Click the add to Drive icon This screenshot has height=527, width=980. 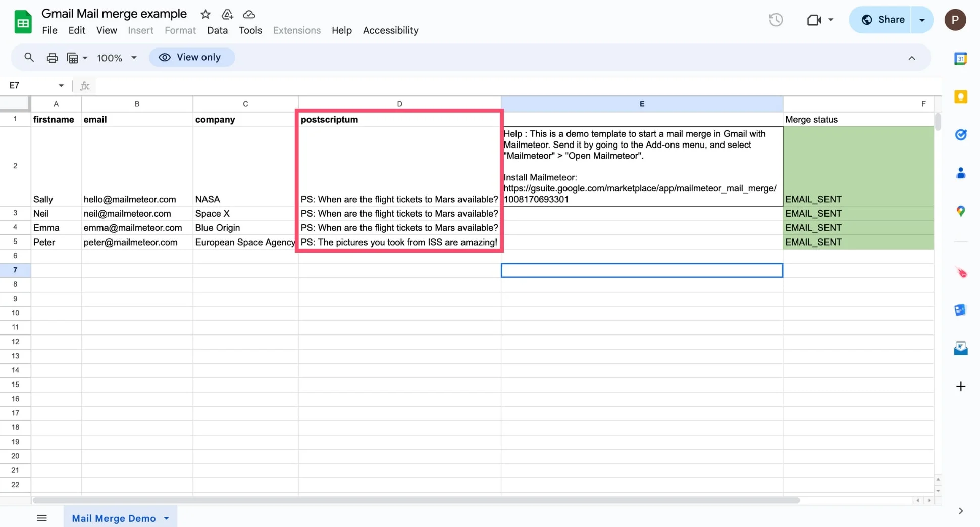coord(227,14)
